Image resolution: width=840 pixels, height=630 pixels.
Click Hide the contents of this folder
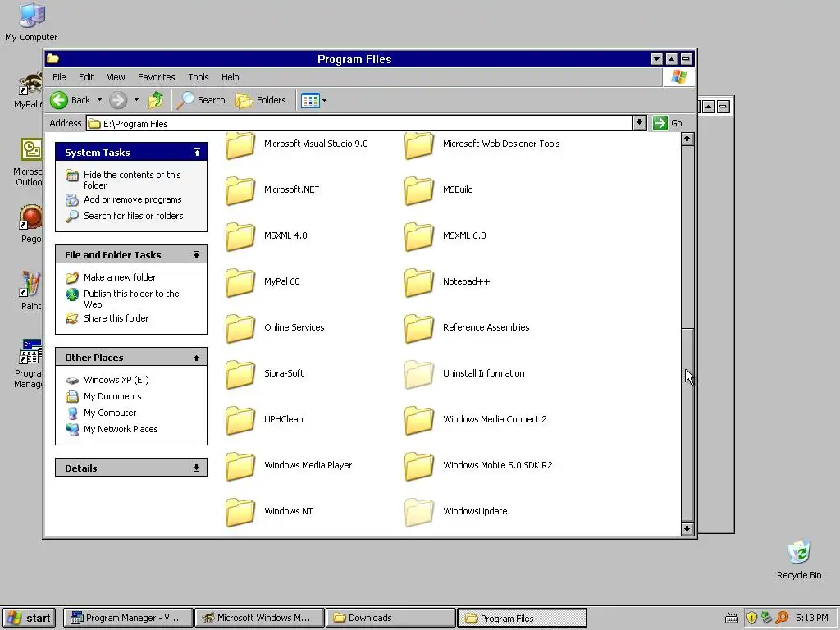132,180
